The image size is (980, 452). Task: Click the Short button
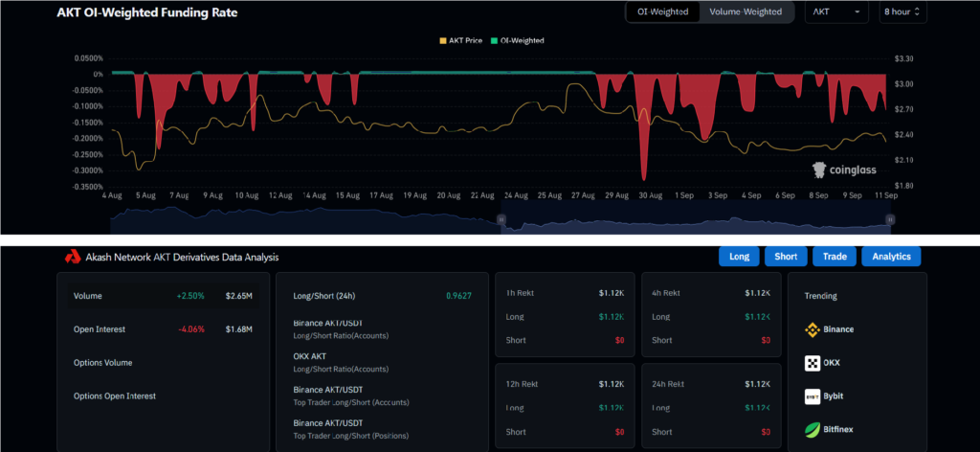786,257
